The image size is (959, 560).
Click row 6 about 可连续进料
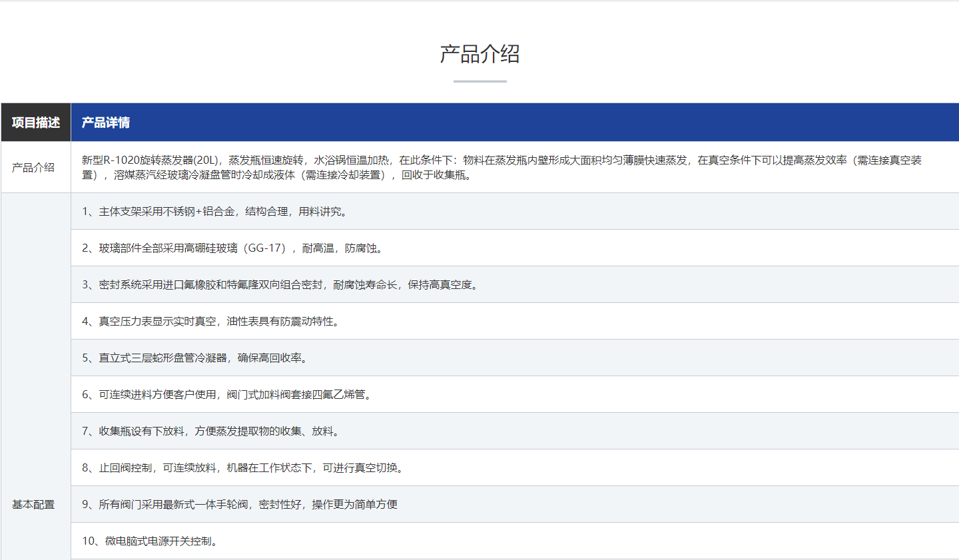pos(226,395)
